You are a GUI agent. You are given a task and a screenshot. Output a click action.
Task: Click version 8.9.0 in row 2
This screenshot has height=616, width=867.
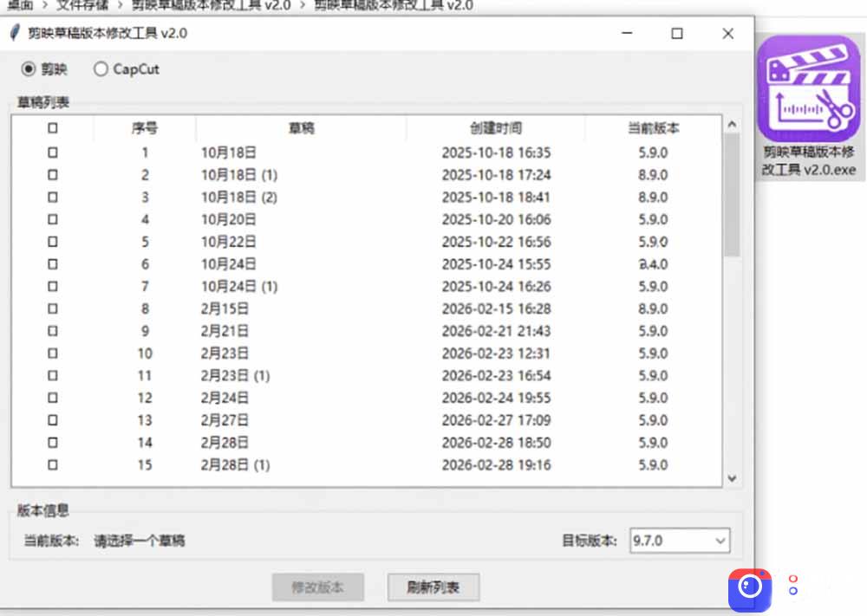[653, 175]
